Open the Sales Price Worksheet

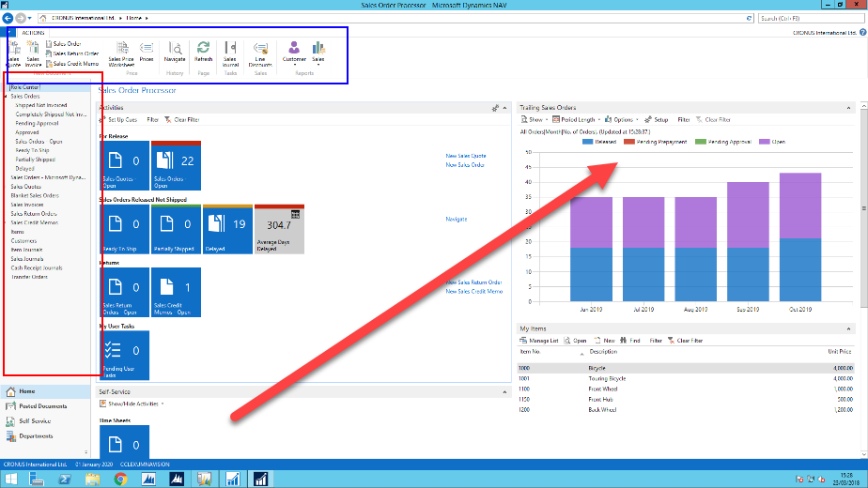[x=121, y=52]
